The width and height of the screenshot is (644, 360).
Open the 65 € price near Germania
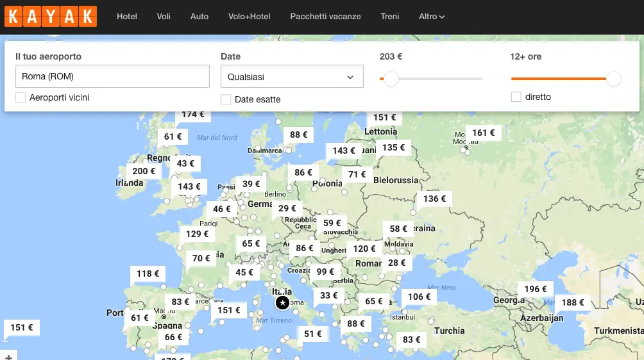pyautogui.click(x=251, y=243)
